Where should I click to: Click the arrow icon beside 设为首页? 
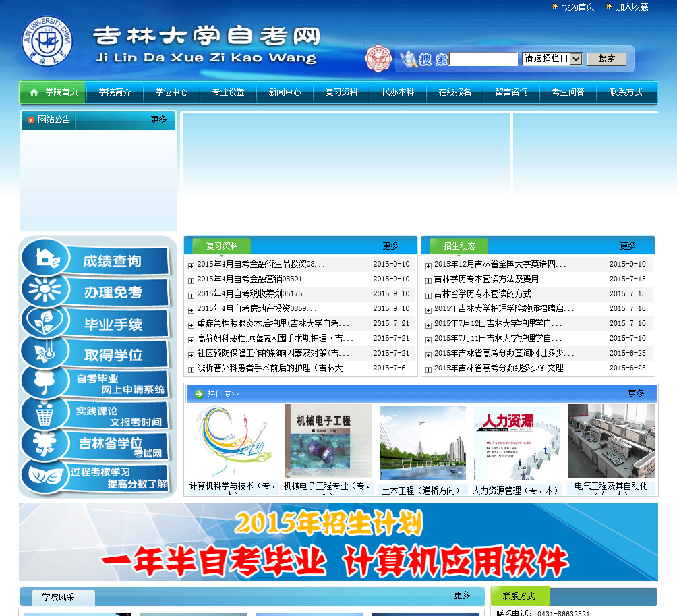[555, 7]
